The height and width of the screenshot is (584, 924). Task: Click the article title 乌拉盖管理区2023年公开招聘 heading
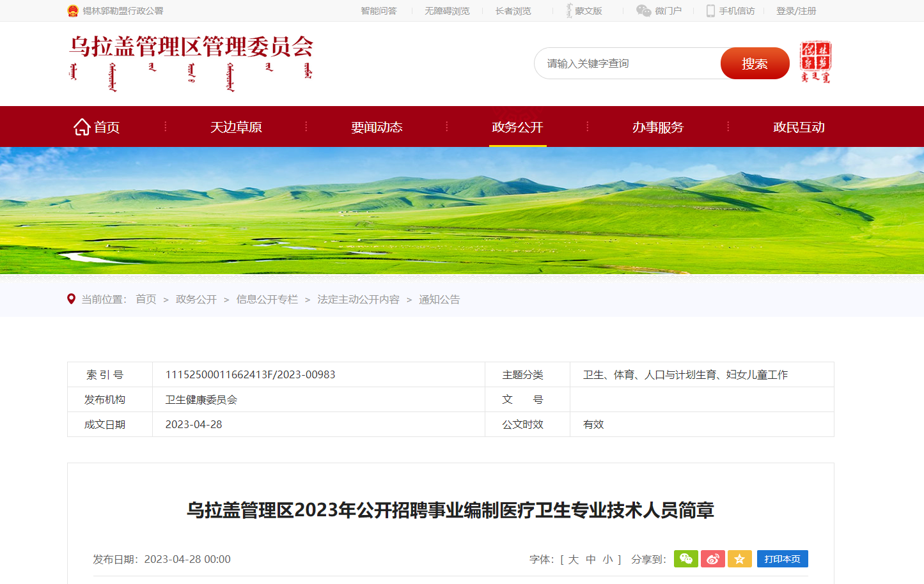click(x=450, y=510)
